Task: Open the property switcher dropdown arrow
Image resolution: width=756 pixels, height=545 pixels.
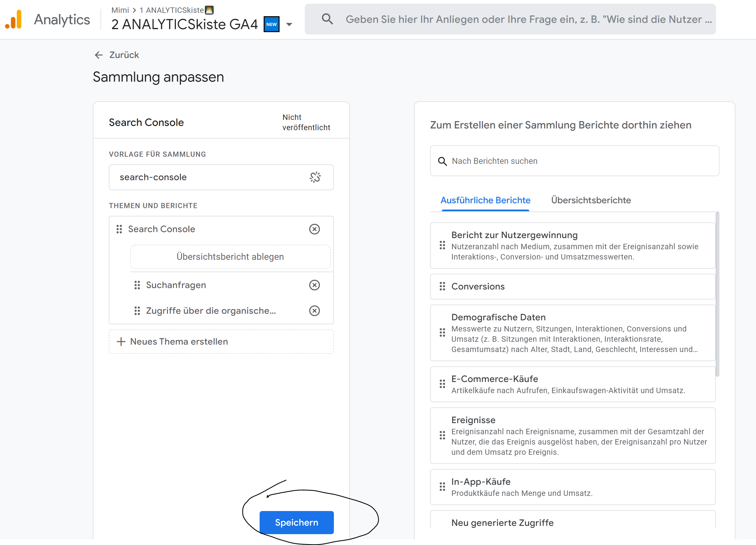Action: pyautogui.click(x=289, y=24)
